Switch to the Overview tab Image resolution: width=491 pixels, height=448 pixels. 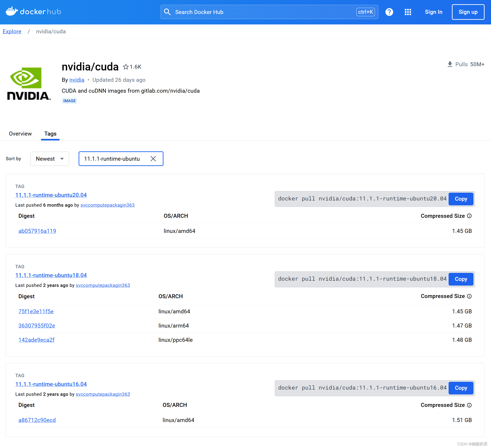(20, 134)
